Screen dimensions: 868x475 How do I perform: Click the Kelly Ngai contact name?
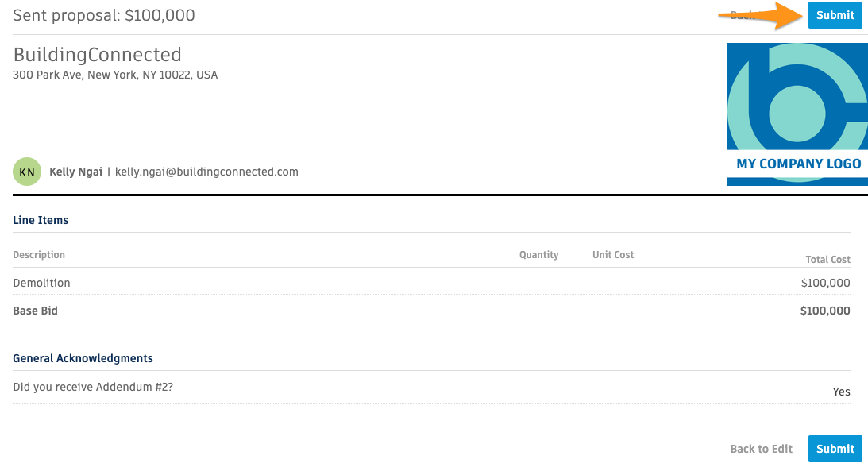75,172
